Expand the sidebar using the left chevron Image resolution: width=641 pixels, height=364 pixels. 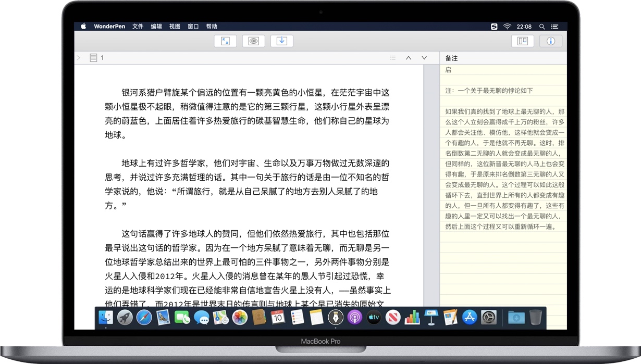[x=78, y=57]
